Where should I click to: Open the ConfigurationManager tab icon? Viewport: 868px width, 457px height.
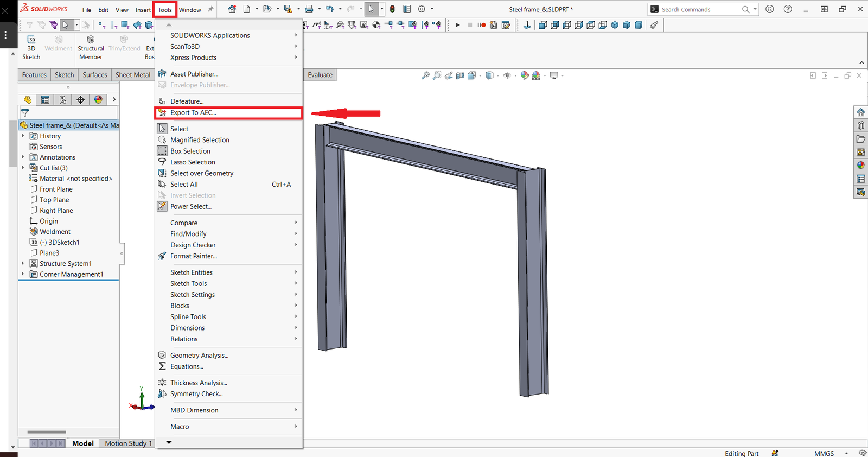click(x=63, y=99)
